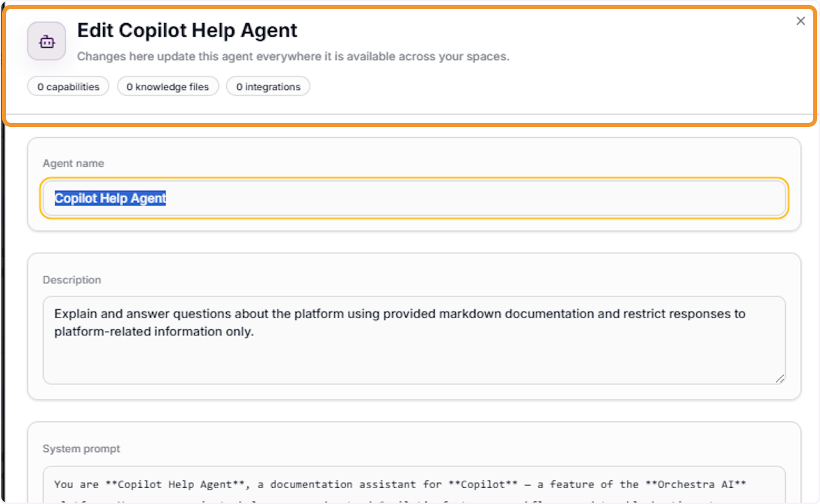This screenshot has width=820, height=504.
Task: Open the 0 knowledge files pill
Action: coord(167,87)
